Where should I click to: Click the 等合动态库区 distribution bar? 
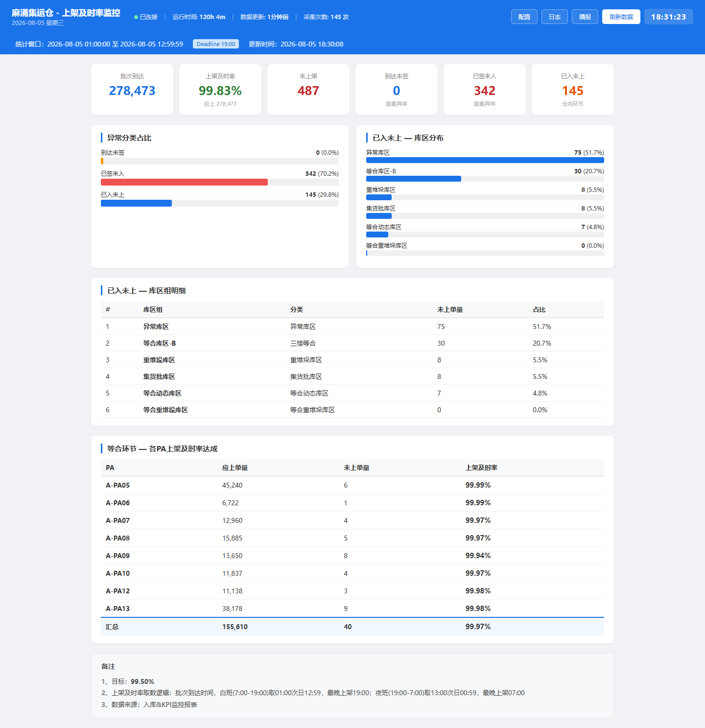coord(377,235)
